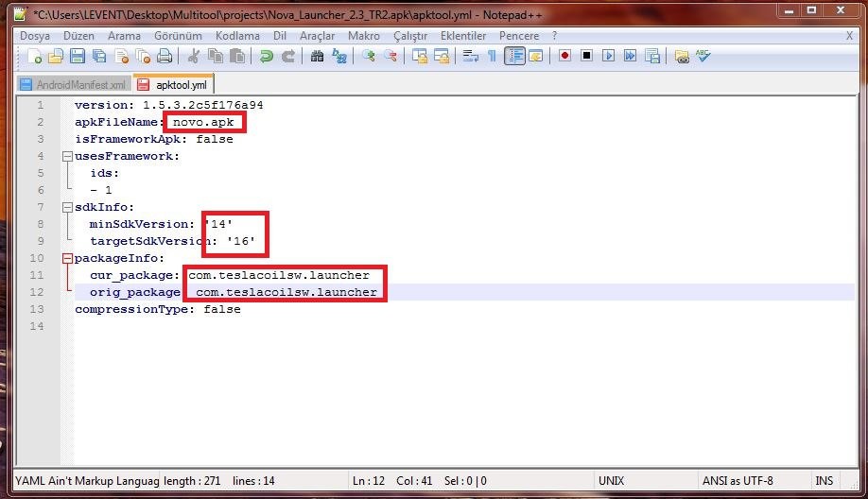
Task: Click the cur_package com.teslacoilsw.launcher value
Action: pyautogui.click(x=278, y=275)
